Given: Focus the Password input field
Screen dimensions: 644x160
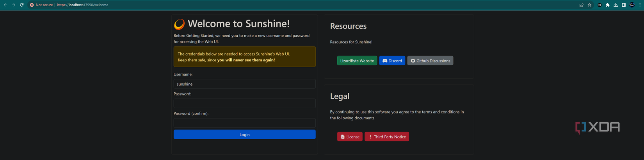Looking at the screenshot, I should point(244,103).
